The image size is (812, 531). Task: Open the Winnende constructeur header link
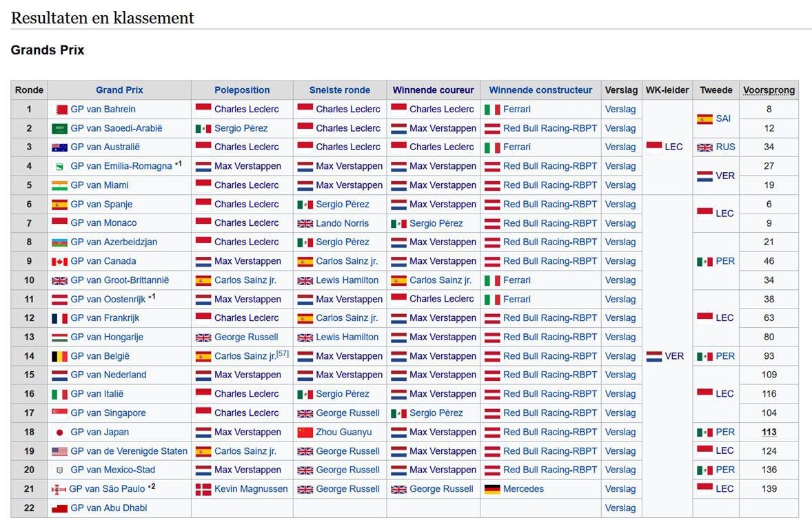coord(540,90)
